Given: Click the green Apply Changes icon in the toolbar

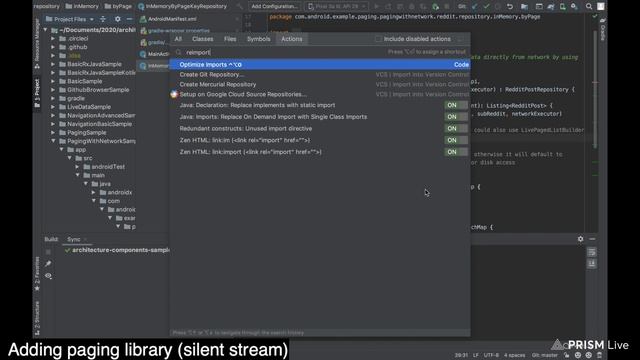Looking at the screenshot, I should click(436, 7).
